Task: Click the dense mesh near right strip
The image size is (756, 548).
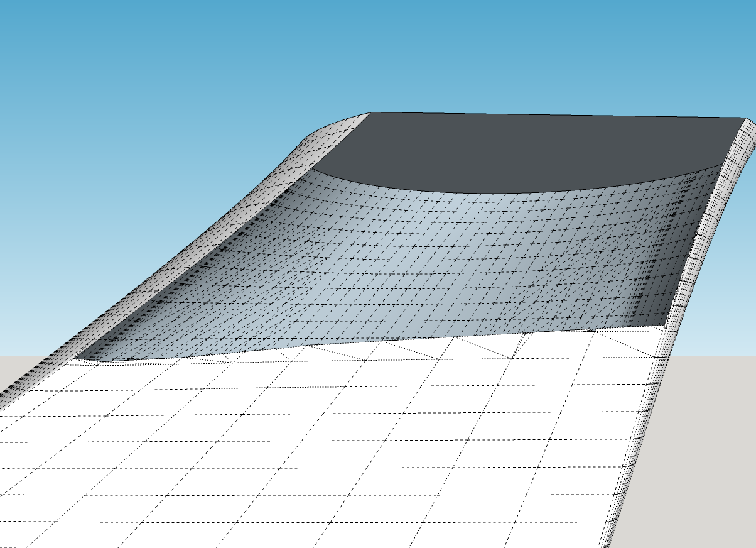Action: pyautogui.click(x=666, y=264)
